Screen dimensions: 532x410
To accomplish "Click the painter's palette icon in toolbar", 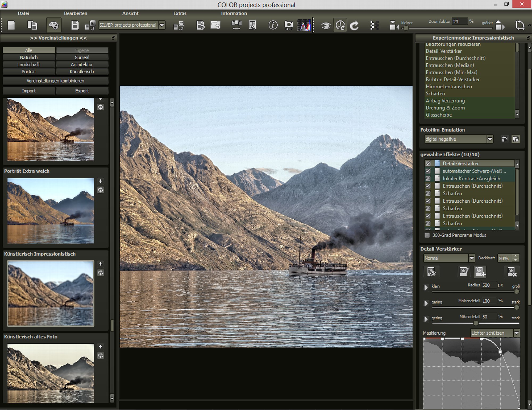I will pos(54,26).
